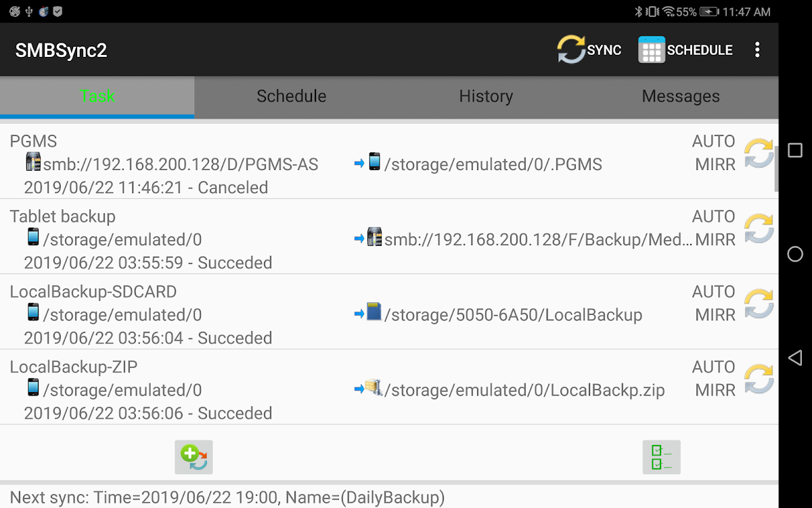812x508 pixels.
Task: Click the SMB server icon in PGMS row
Action: click(x=33, y=161)
